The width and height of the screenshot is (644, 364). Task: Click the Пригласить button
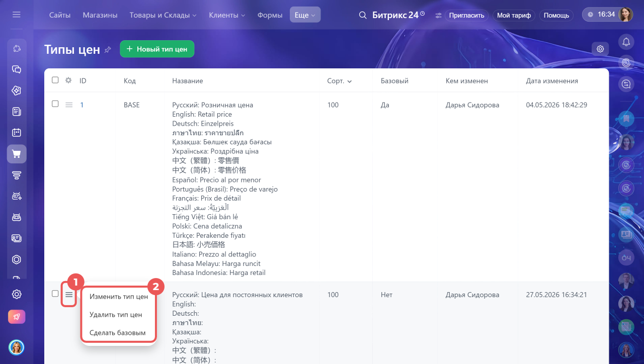466,15
